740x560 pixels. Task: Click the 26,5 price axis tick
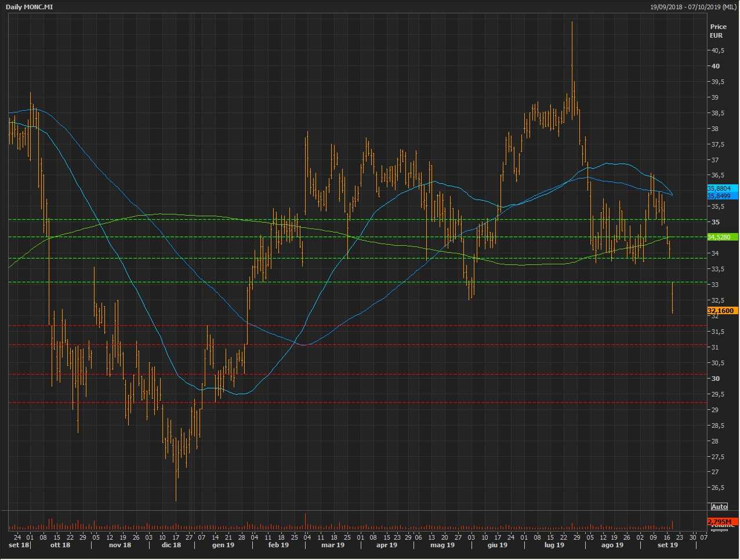(718, 488)
